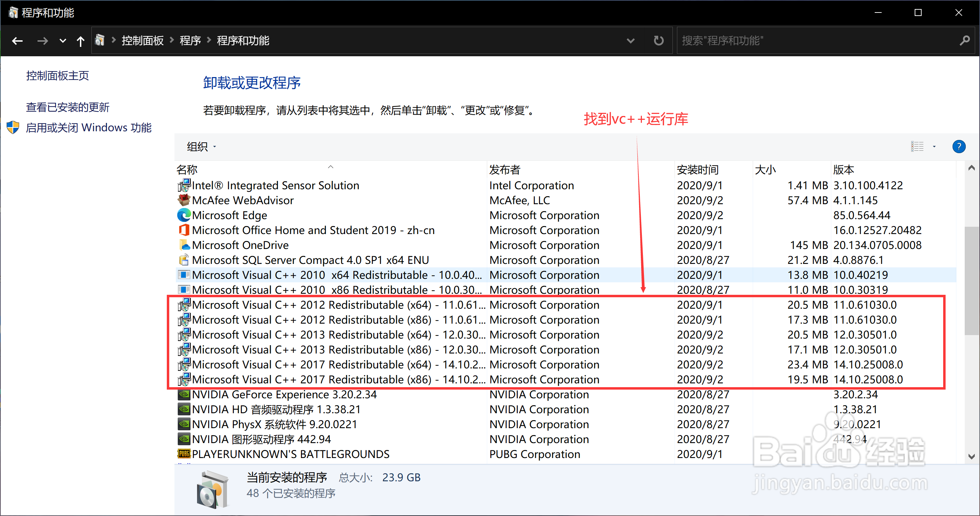Open 查看已安装的更新 link
Screen dimensions: 980x516
pyautogui.click(x=67, y=107)
